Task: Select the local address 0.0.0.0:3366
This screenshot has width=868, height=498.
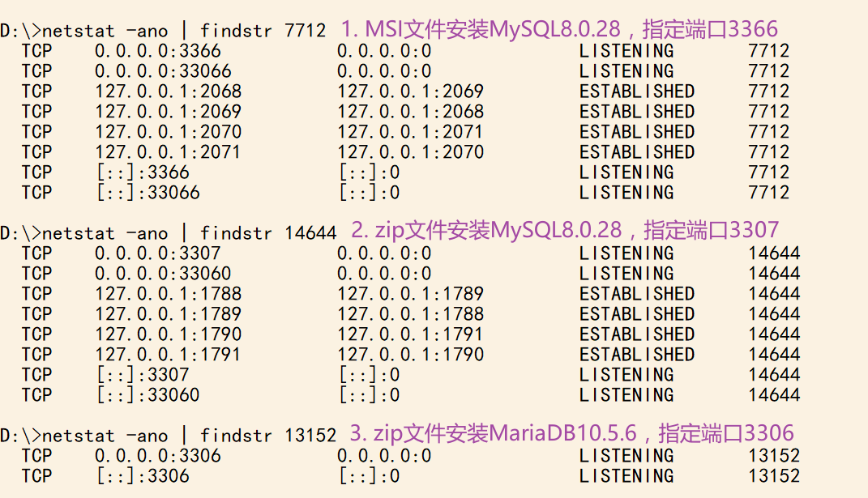Action: click(x=158, y=51)
